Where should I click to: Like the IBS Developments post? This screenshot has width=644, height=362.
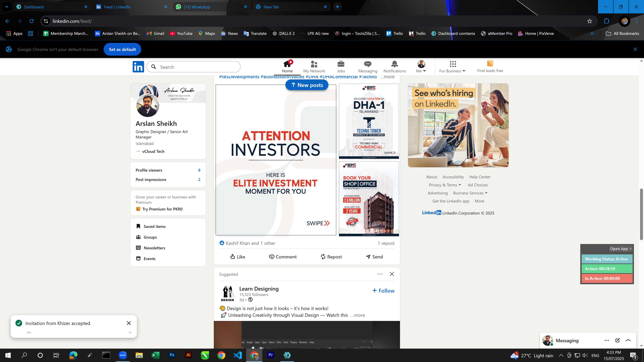(x=237, y=257)
